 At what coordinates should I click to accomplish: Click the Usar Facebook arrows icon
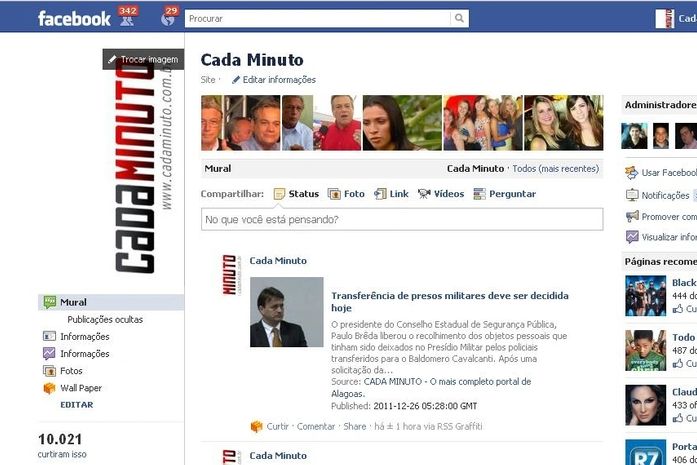click(x=632, y=172)
